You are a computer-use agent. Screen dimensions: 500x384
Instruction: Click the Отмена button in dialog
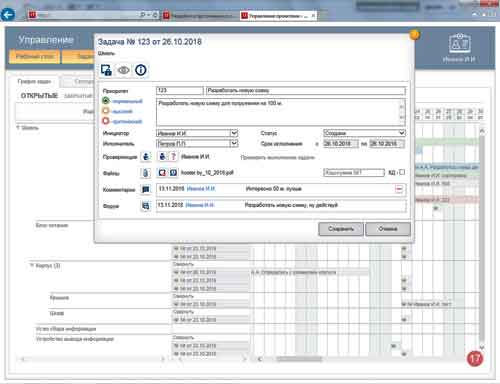click(388, 229)
